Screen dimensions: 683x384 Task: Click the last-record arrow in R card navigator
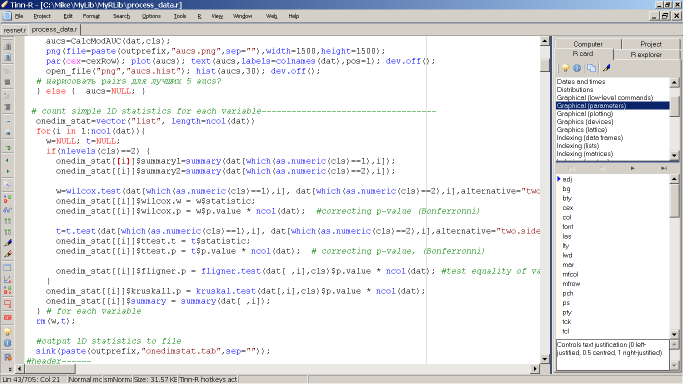click(663, 168)
